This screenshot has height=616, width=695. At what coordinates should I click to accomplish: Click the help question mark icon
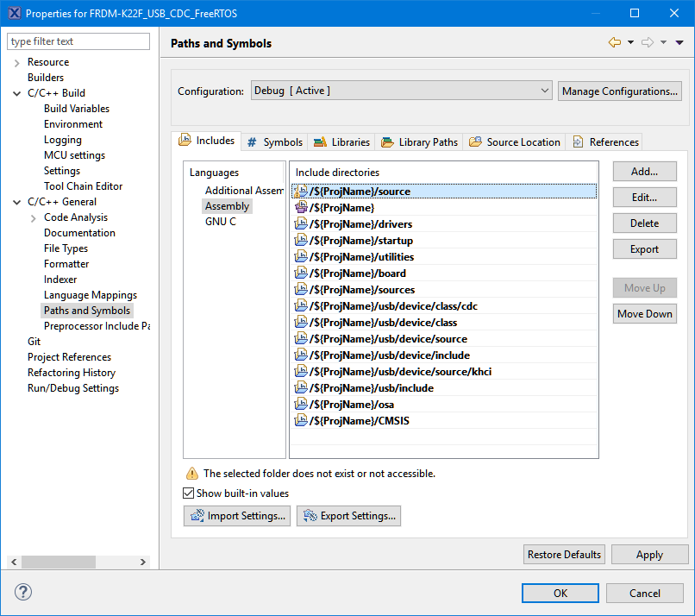click(23, 593)
